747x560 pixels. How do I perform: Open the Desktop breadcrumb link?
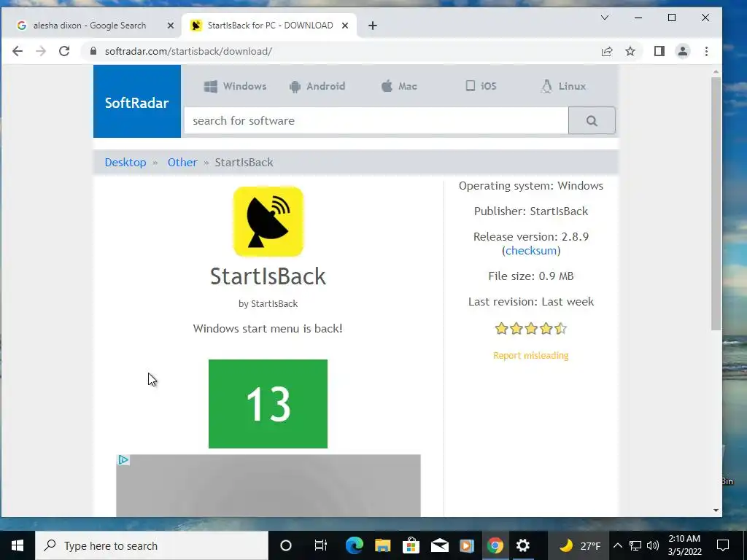(125, 163)
